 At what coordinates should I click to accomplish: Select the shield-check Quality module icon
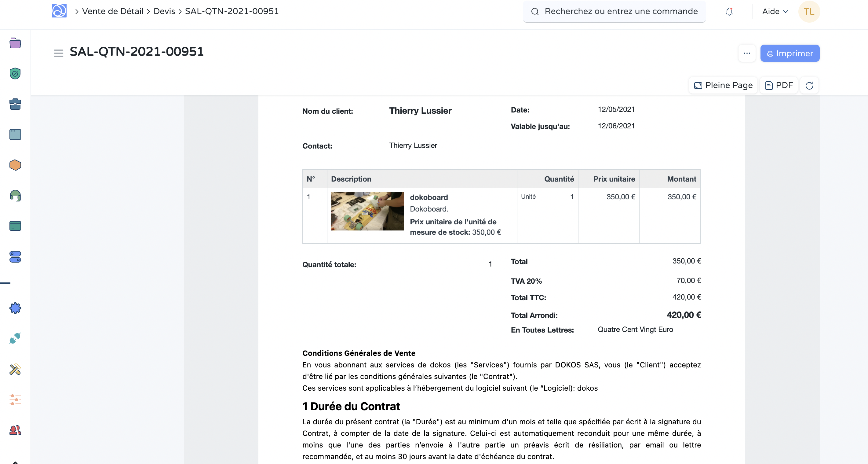(15, 73)
